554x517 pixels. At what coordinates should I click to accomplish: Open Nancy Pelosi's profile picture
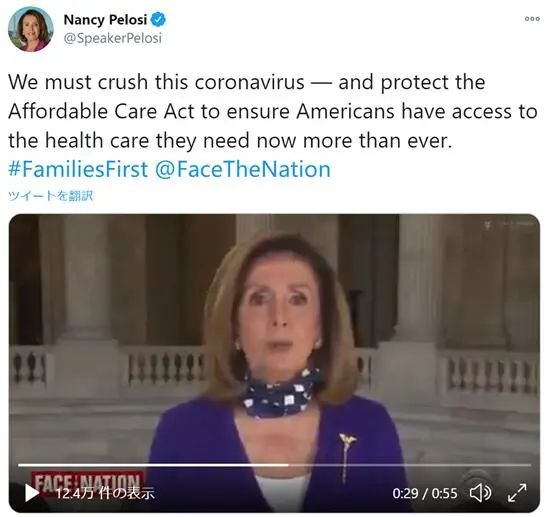(x=31, y=29)
